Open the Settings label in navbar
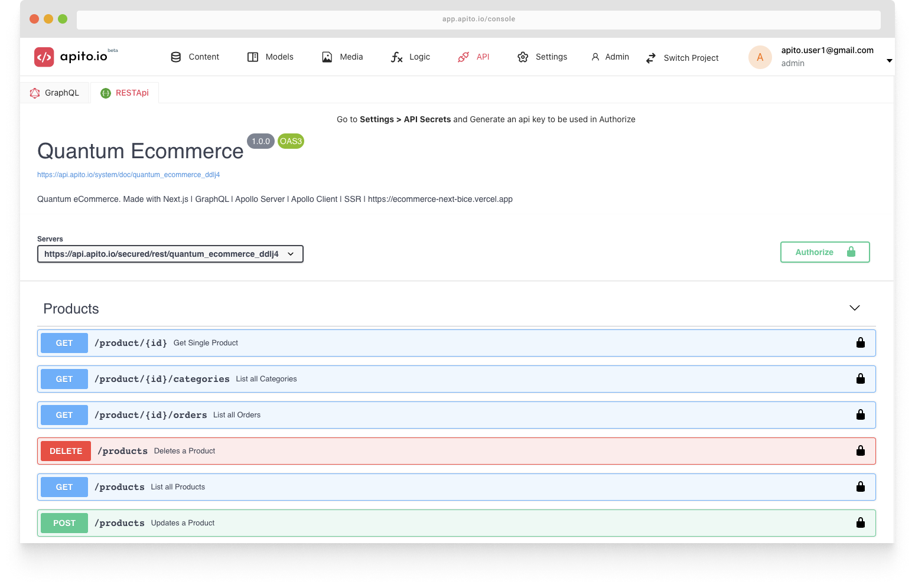This screenshot has width=915, height=588. click(x=551, y=57)
